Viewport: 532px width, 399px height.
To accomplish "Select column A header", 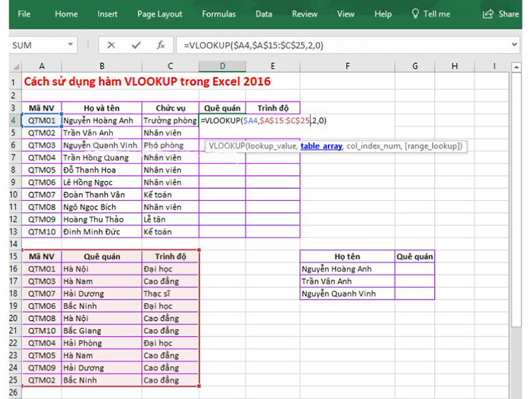I will 41,66.
